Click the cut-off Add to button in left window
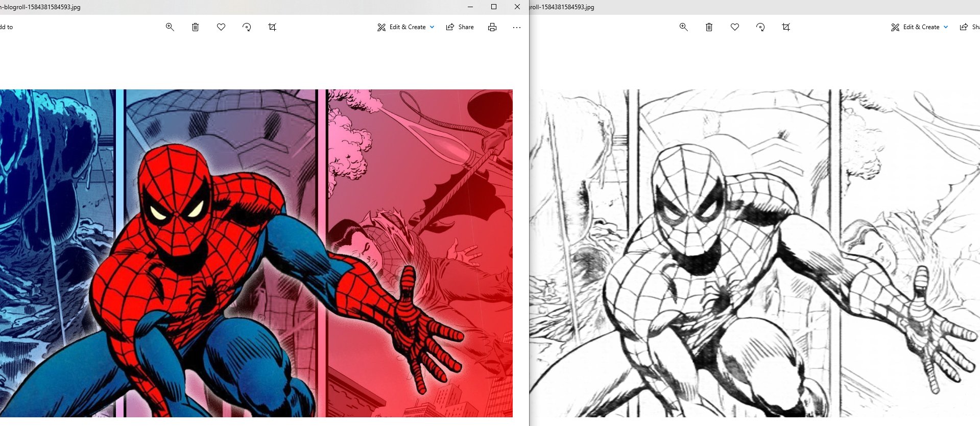The height and width of the screenshot is (426, 980). coord(7,27)
